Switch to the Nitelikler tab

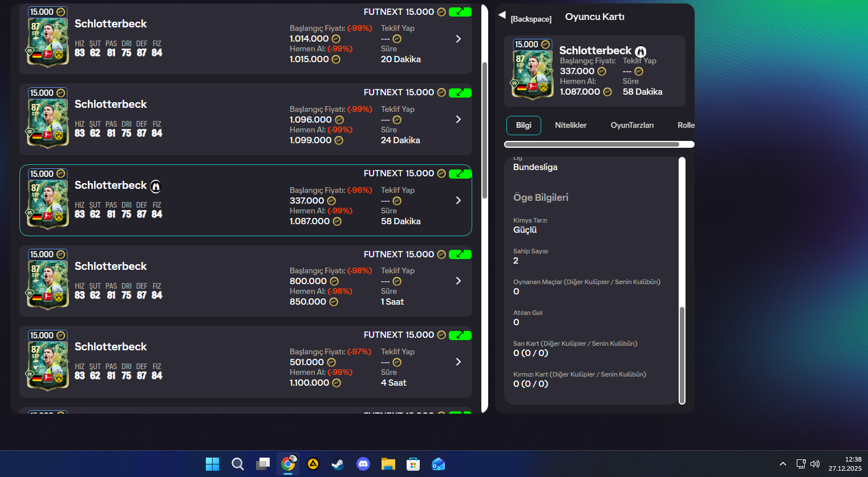[571, 126]
